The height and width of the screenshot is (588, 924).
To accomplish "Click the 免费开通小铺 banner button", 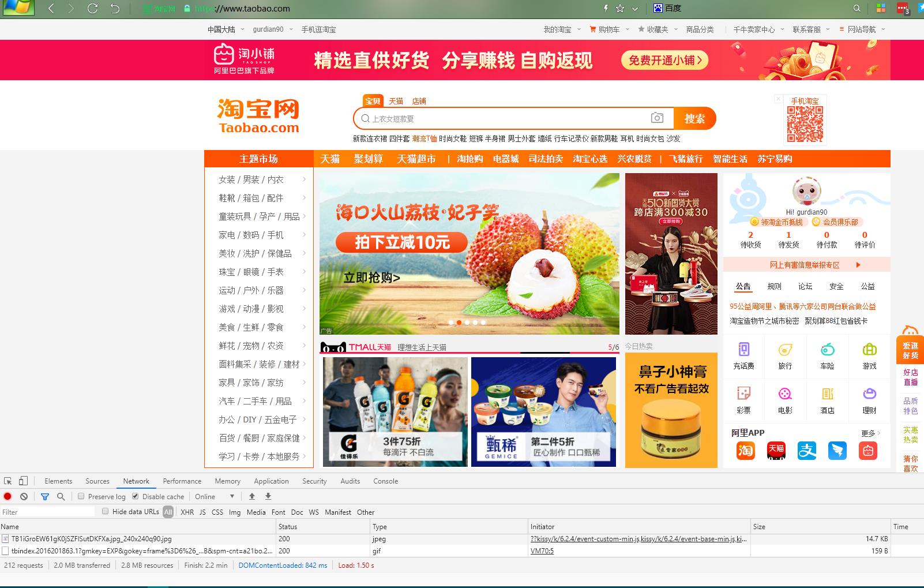I will point(664,61).
